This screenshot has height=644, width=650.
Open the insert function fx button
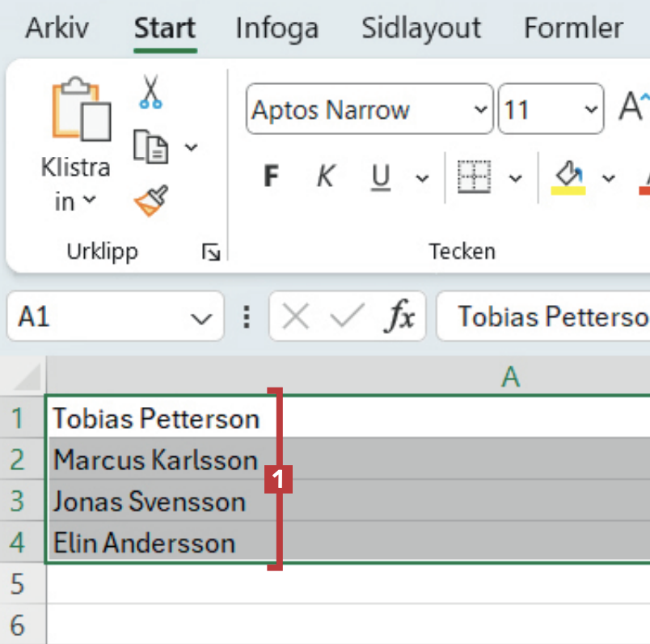pos(399,317)
